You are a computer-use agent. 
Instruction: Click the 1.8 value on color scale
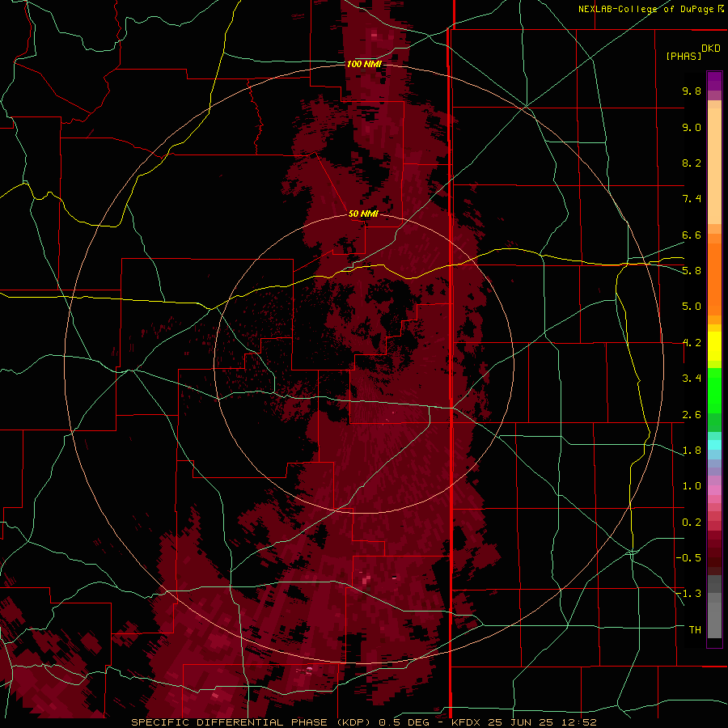(x=692, y=451)
